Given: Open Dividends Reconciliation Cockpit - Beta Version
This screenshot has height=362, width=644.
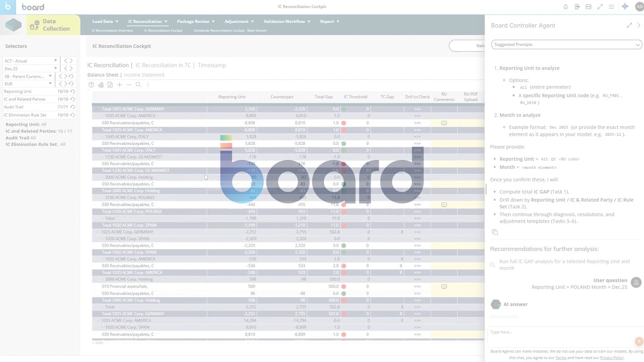Looking at the screenshot, I should click(x=230, y=31).
